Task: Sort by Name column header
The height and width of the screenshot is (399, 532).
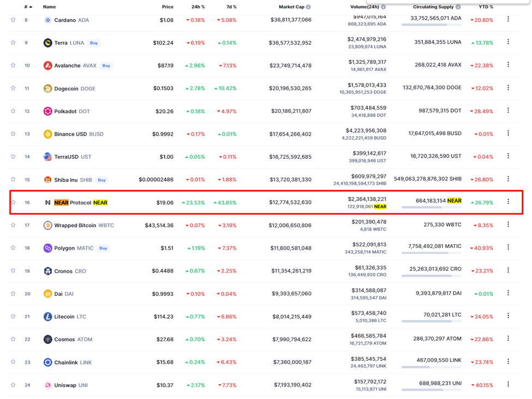Action: 50,7
